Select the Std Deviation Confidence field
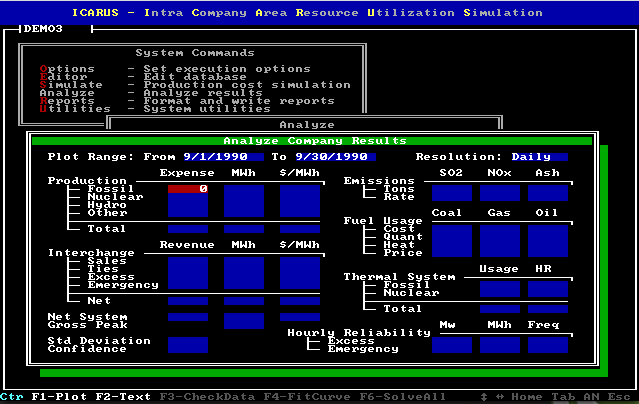Image resolution: width=639 pixels, height=404 pixels. 187,345
